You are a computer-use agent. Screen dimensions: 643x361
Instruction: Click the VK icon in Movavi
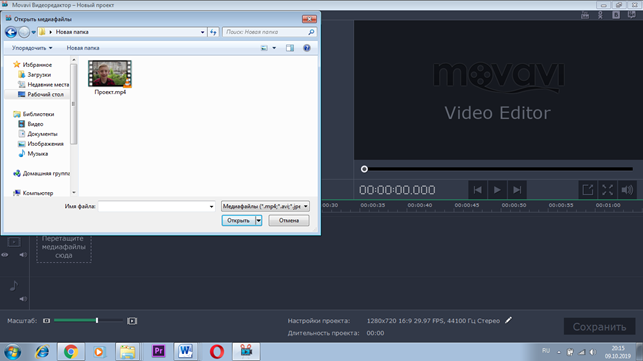[616, 15]
